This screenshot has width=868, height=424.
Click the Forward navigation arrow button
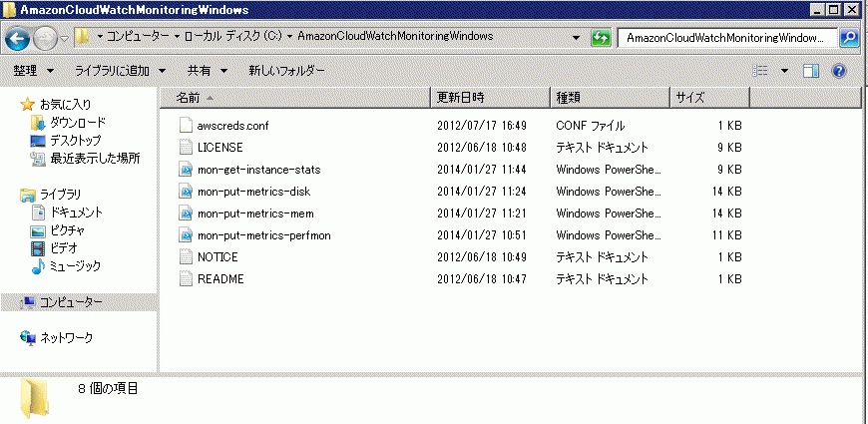[45, 38]
